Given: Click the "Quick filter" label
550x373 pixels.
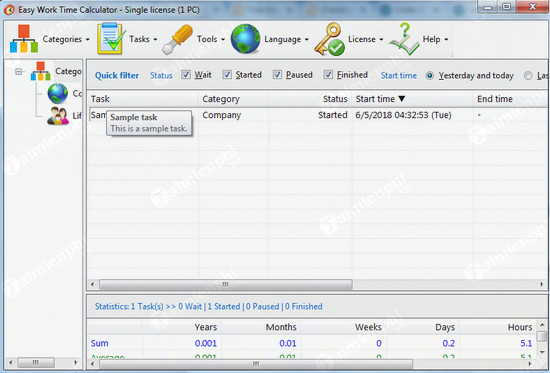Looking at the screenshot, I should pyautogui.click(x=117, y=75).
